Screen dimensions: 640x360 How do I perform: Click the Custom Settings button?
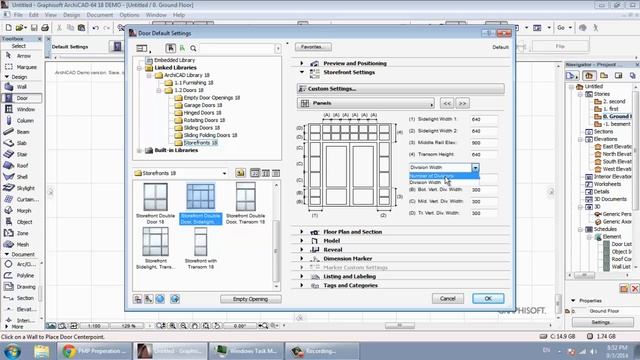click(x=400, y=89)
